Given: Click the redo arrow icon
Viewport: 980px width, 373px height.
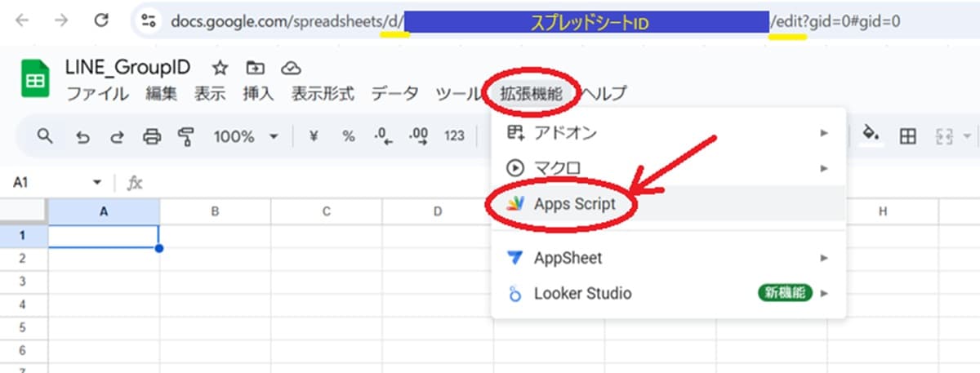Looking at the screenshot, I should point(117,136).
